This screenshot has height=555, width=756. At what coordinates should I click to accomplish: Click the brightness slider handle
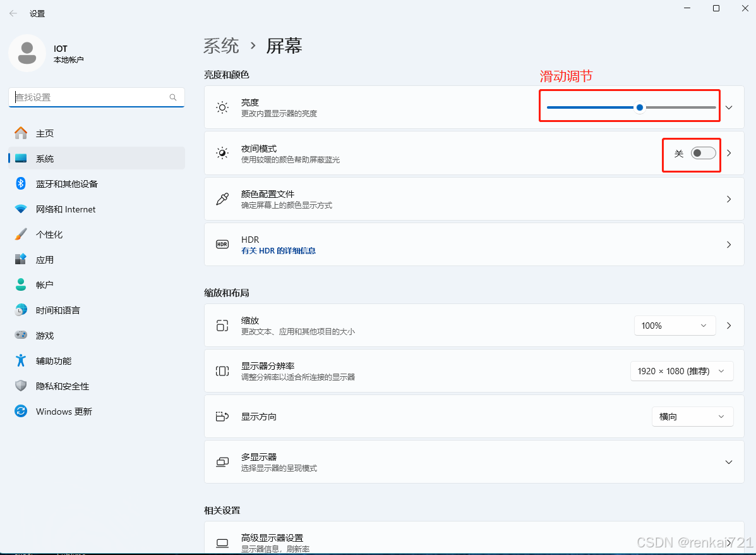click(x=640, y=107)
